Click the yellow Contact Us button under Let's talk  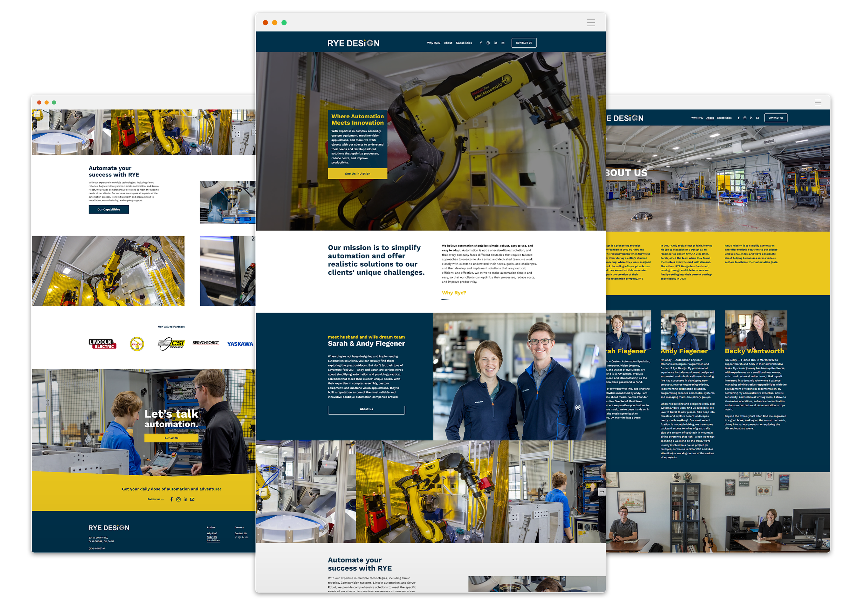[171, 438]
